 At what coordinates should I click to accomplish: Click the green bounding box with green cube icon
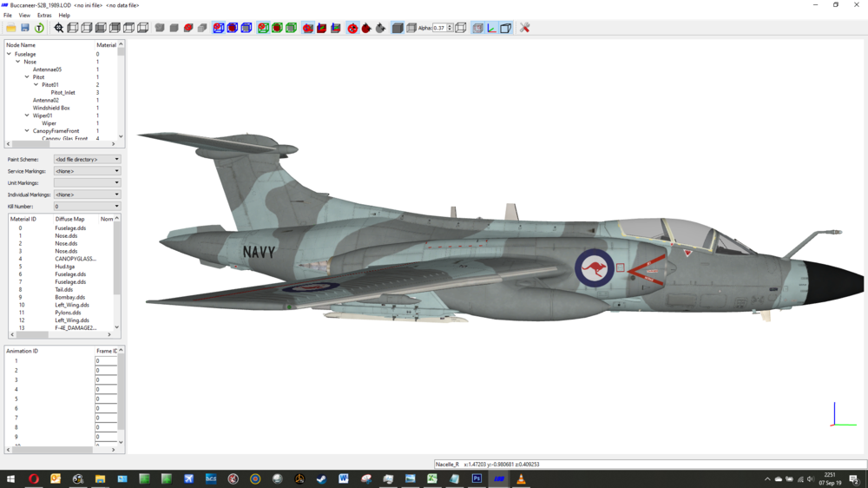pos(291,28)
